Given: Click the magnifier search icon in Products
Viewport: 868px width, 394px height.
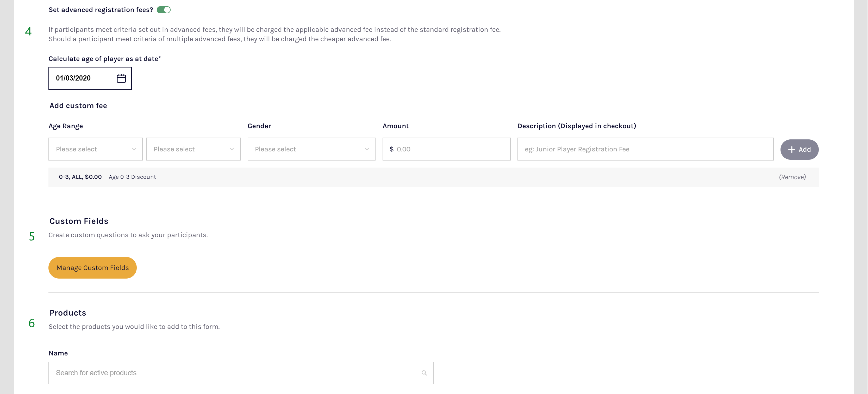Looking at the screenshot, I should (424, 373).
